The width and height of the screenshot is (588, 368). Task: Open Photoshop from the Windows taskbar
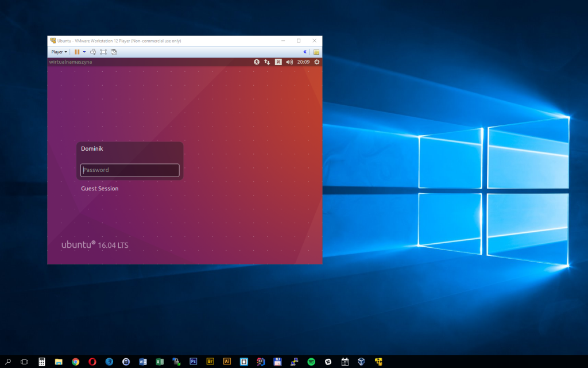(194, 362)
